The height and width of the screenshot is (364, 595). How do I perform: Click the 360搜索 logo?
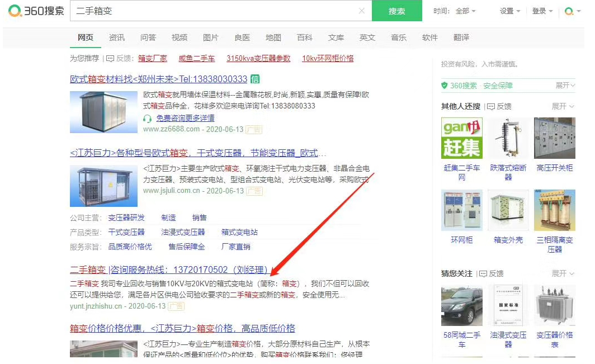36,11
